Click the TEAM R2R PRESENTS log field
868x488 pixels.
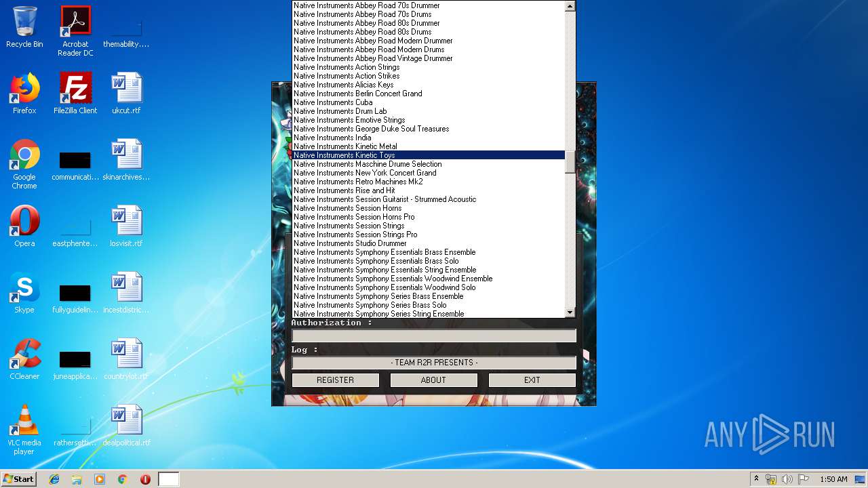pos(434,363)
